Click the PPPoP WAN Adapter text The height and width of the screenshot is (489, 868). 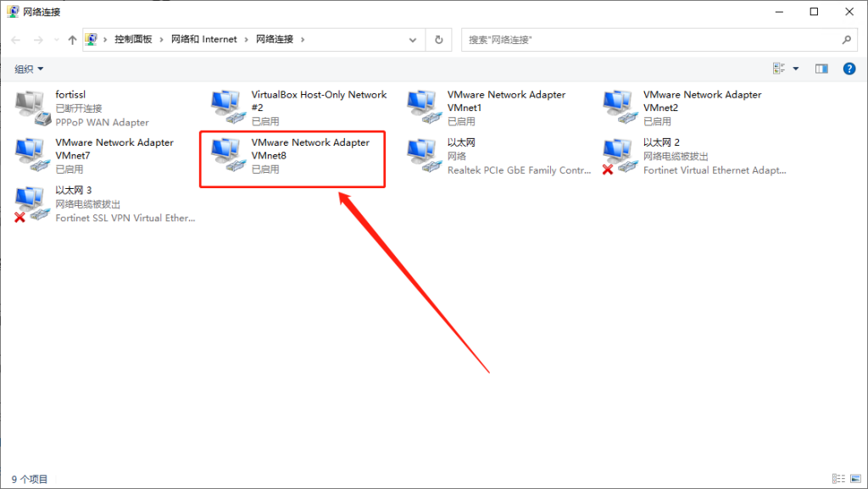pos(103,122)
